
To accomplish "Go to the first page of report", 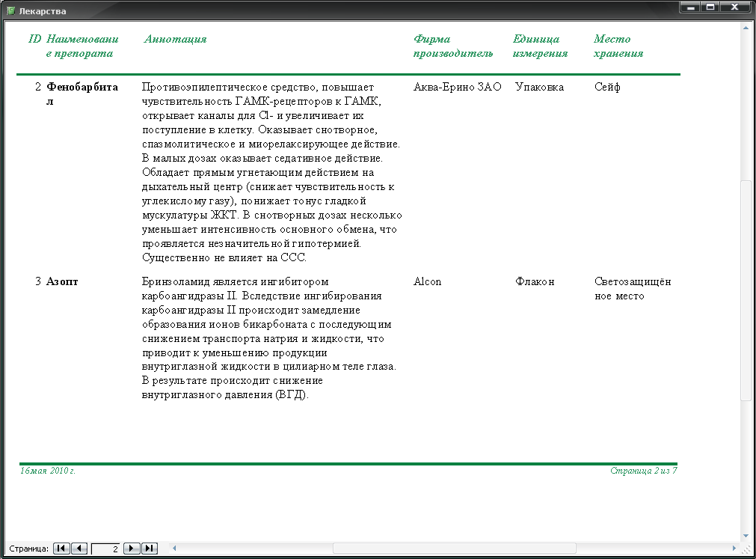I will pyautogui.click(x=61, y=549).
